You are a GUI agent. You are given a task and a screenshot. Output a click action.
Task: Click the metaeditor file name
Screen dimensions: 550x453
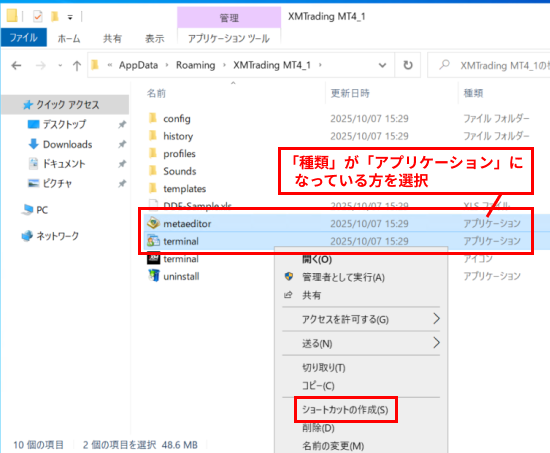pos(187,224)
